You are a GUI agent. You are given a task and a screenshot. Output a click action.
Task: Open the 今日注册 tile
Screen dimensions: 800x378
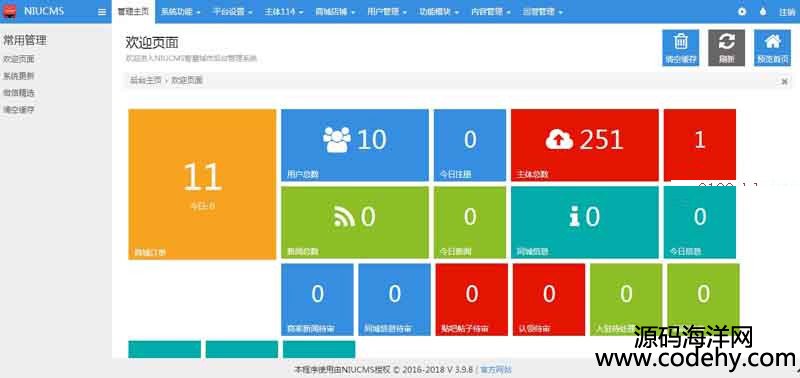click(x=470, y=145)
